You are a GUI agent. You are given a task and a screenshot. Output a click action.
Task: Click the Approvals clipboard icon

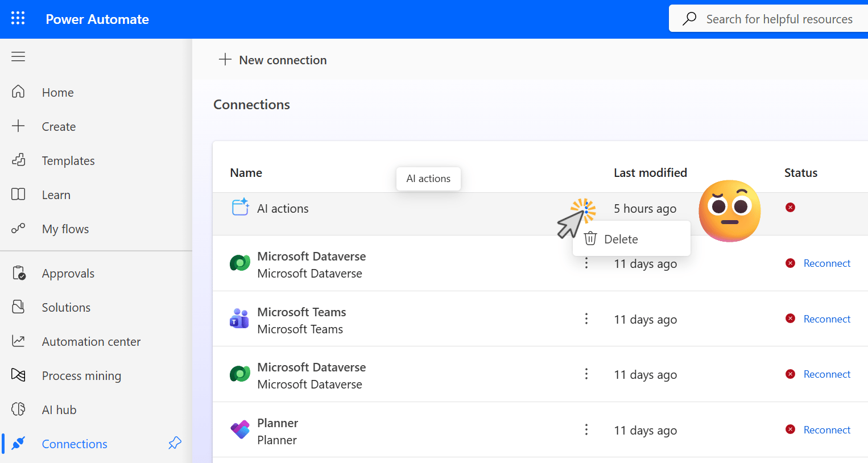(18, 273)
